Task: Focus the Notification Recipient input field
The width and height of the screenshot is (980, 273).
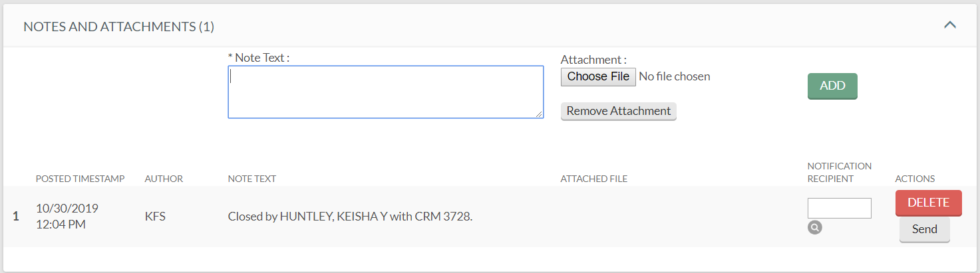Action: (x=839, y=208)
